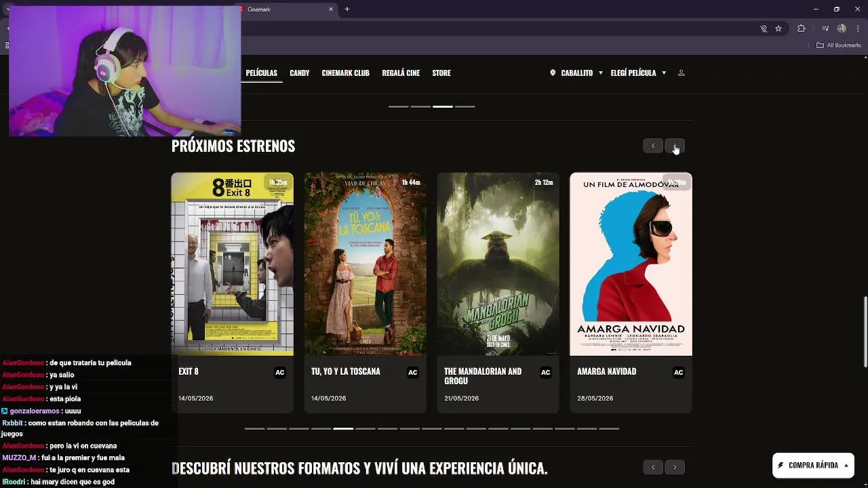The height and width of the screenshot is (488, 868).
Task: Close the Cinemark browser tab
Action: pyautogui.click(x=331, y=9)
